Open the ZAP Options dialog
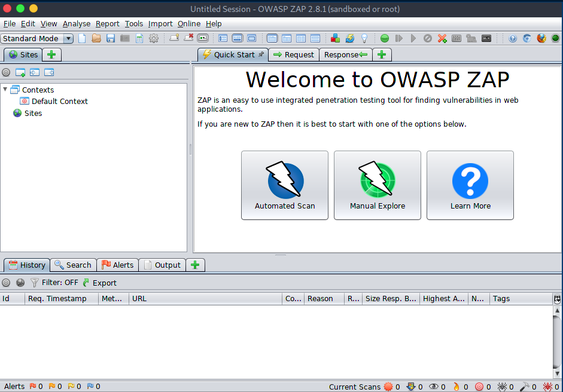Viewport: 563px width, 392px height. coord(154,38)
